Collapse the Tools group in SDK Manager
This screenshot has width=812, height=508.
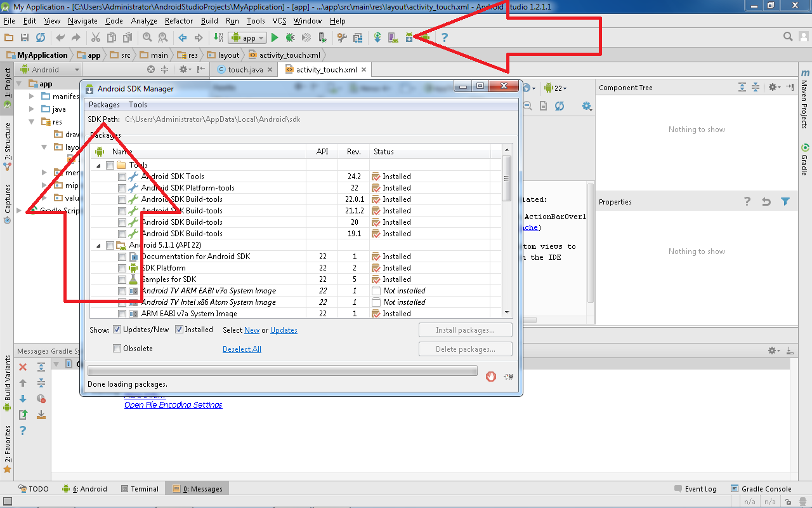tap(98, 165)
